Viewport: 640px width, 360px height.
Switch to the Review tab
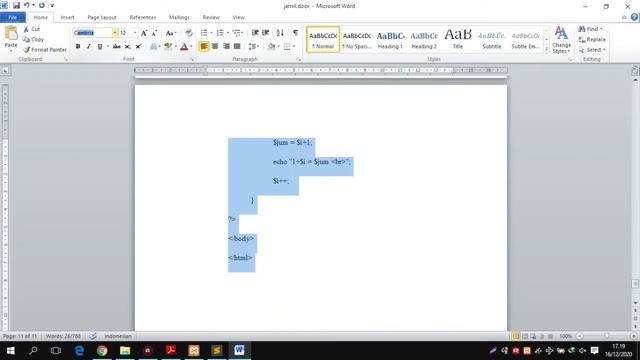pos(211,17)
